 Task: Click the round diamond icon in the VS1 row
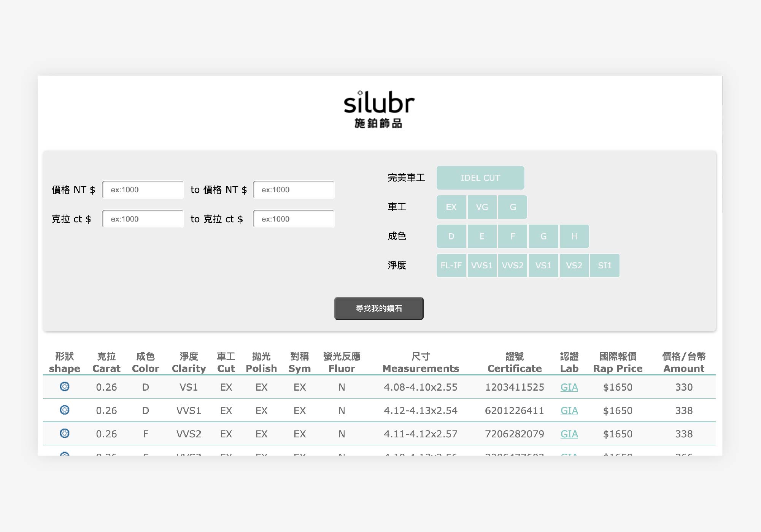point(65,386)
